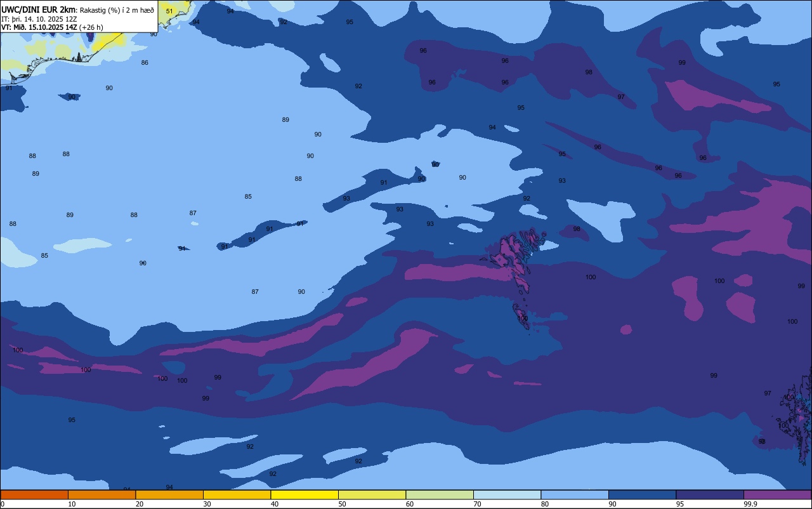Click the "51" humidity value over the land
This screenshot has height=509, width=812.
pyautogui.click(x=169, y=11)
